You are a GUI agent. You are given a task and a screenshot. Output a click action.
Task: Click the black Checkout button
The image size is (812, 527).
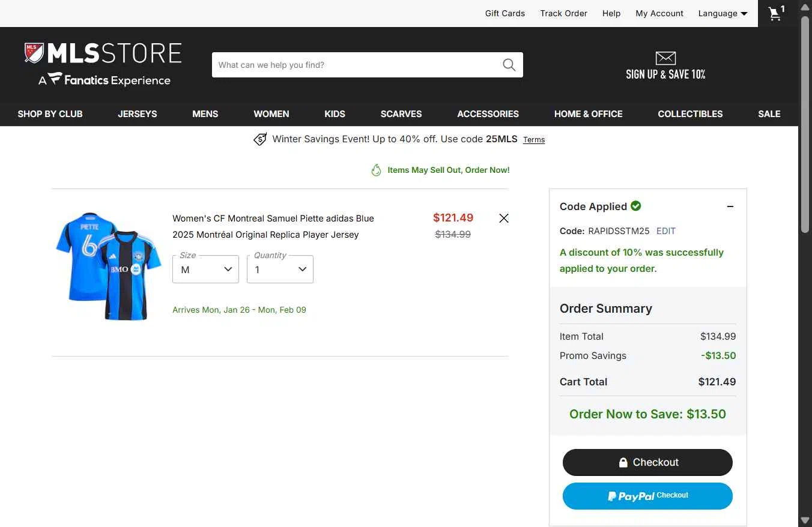pyautogui.click(x=647, y=463)
